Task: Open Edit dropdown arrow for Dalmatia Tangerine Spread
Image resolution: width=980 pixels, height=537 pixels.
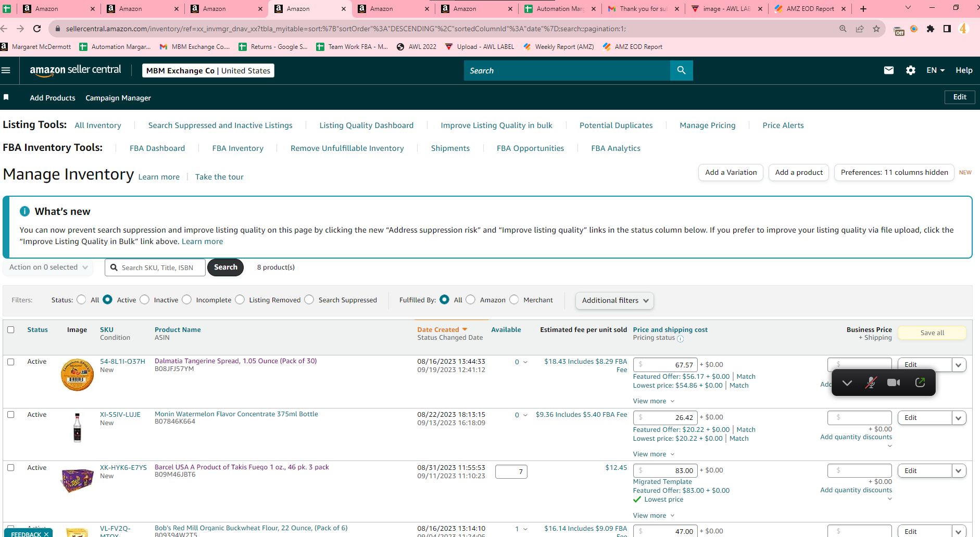Action: point(959,365)
